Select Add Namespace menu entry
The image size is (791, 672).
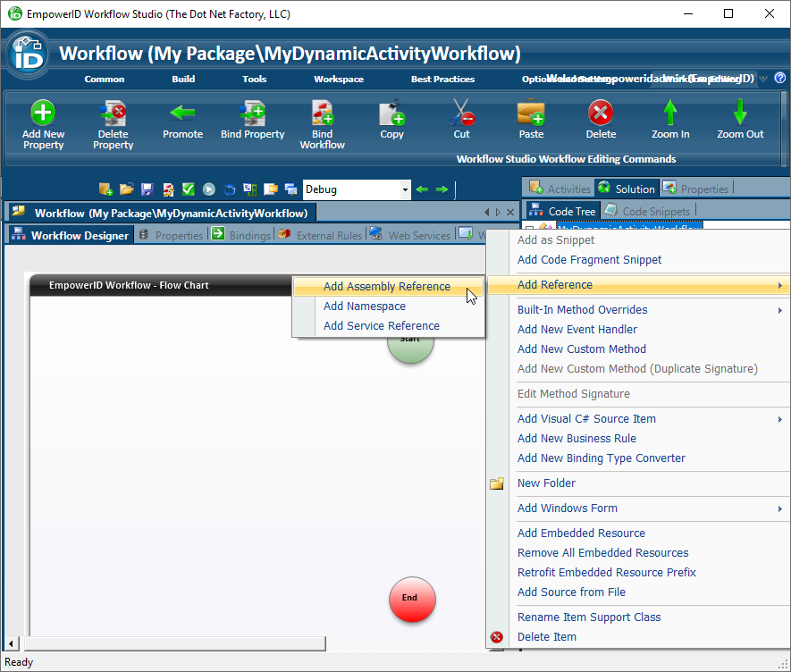point(365,307)
